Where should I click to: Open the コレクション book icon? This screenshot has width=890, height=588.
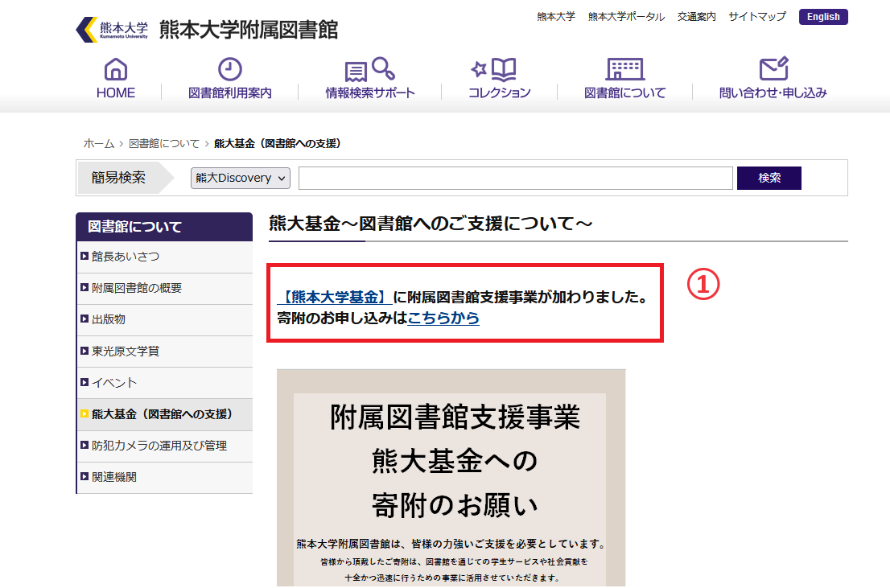coord(499,69)
